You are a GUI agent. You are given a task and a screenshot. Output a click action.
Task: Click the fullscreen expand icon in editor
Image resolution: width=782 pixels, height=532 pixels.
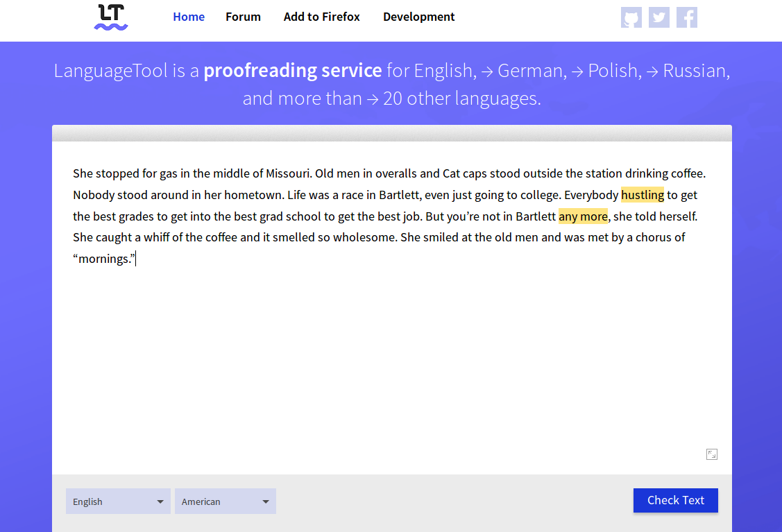tap(712, 454)
